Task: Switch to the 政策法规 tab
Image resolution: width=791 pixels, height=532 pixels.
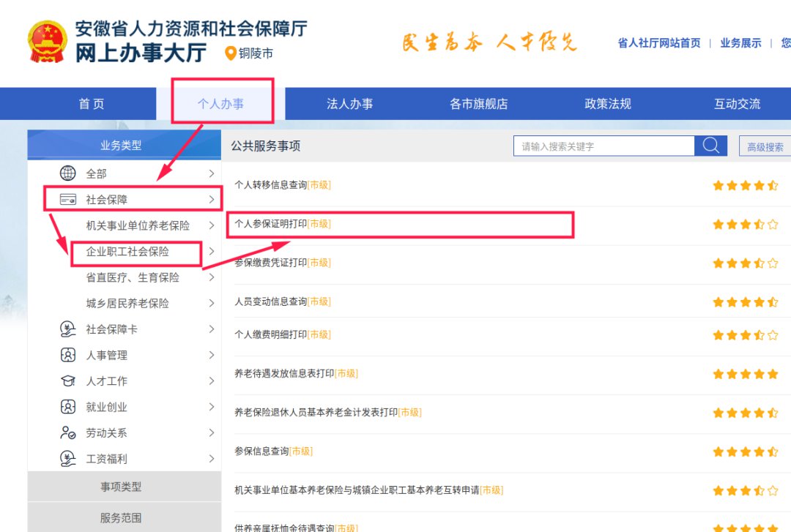Action: [x=607, y=104]
